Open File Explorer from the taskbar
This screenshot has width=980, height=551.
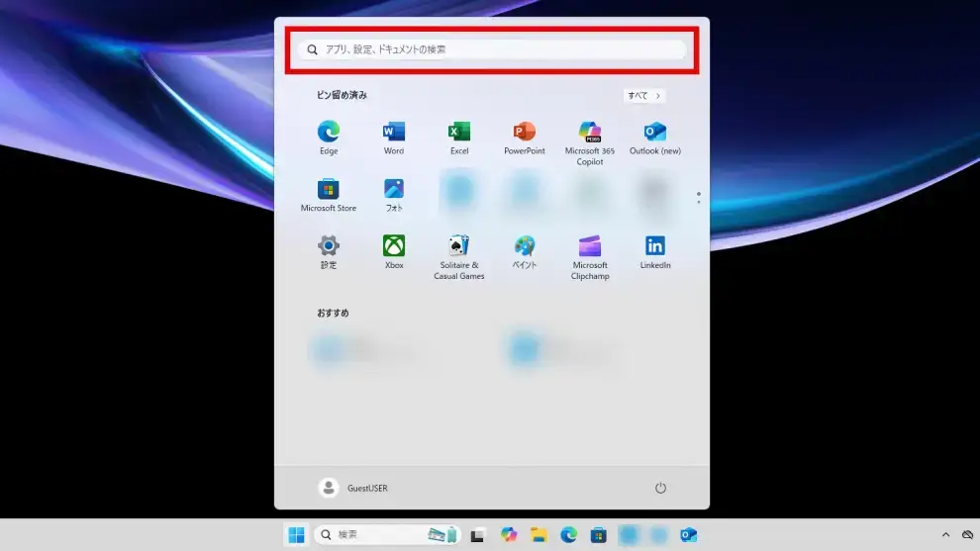(539, 535)
